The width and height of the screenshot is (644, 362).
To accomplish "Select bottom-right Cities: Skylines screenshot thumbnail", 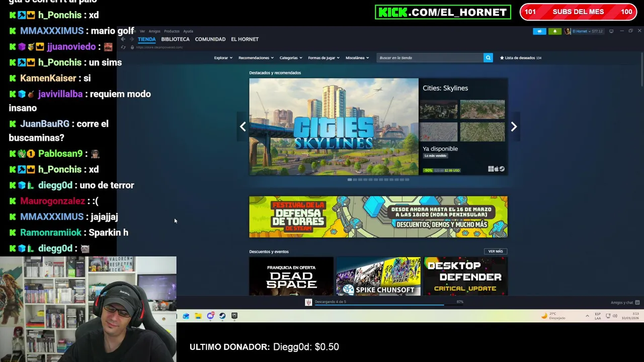I will (482, 132).
